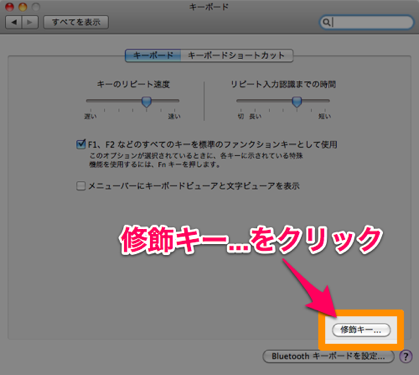This screenshot has width=419, height=375.
Task: Select the キーボード tab
Action: (153, 56)
